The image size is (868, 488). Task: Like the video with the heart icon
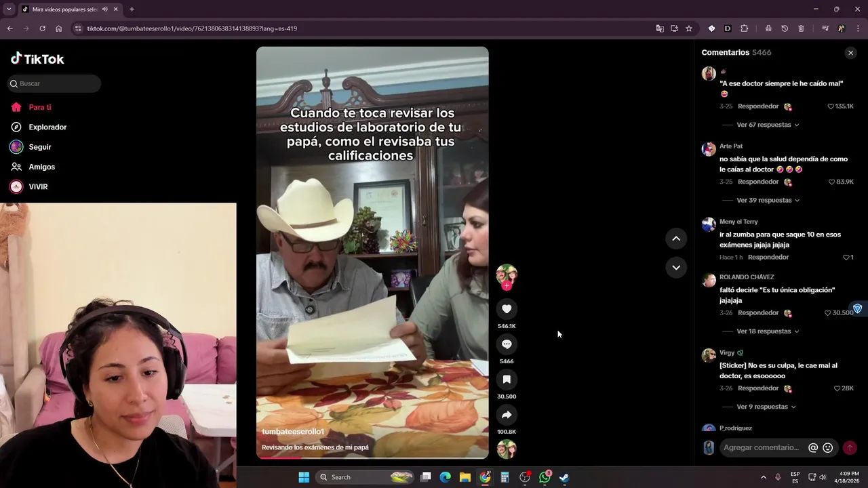[x=507, y=309]
